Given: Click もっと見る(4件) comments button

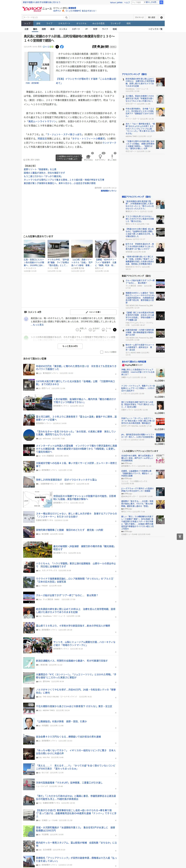Looking at the screenshot, I should point(70,346).
